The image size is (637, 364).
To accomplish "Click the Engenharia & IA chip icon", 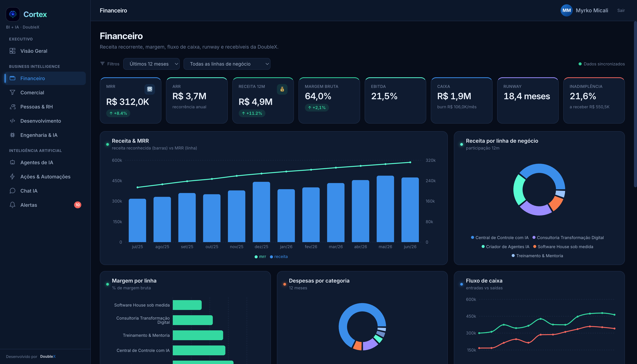I will (x=12, y=135).
